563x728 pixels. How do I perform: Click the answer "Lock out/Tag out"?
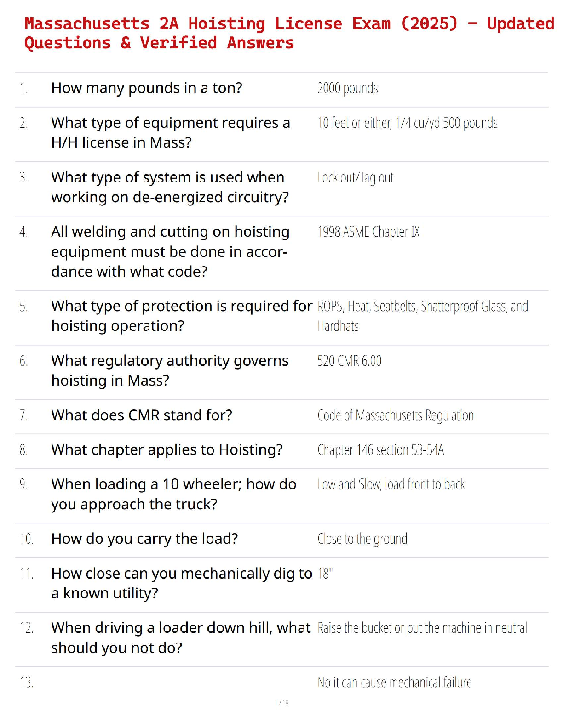coord(355,177)
